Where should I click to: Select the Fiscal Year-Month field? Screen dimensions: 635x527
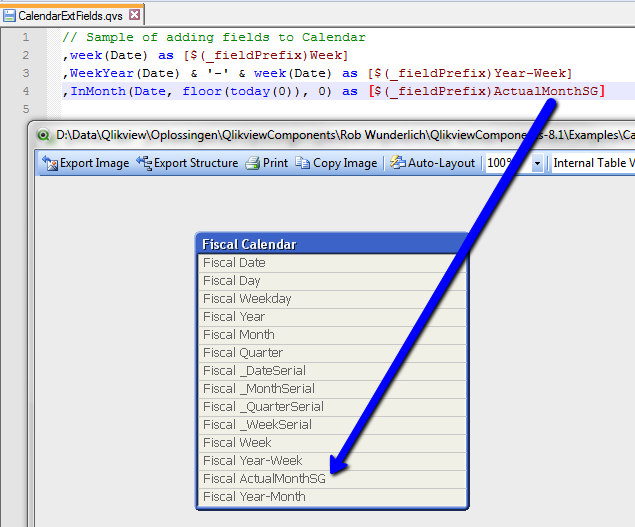click(x=332, y=497)
